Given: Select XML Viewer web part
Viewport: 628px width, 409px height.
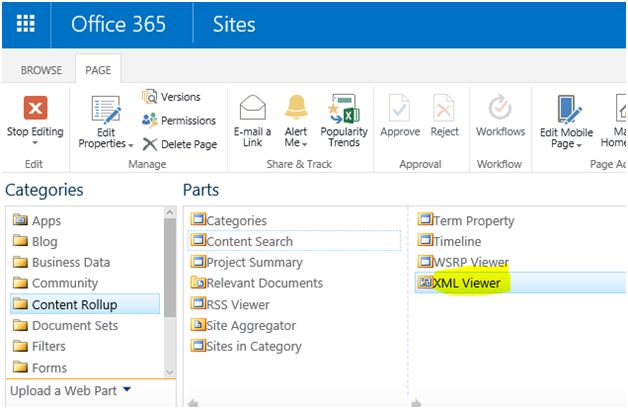Looking at the screenshot, I should click(x=520, y=282).
